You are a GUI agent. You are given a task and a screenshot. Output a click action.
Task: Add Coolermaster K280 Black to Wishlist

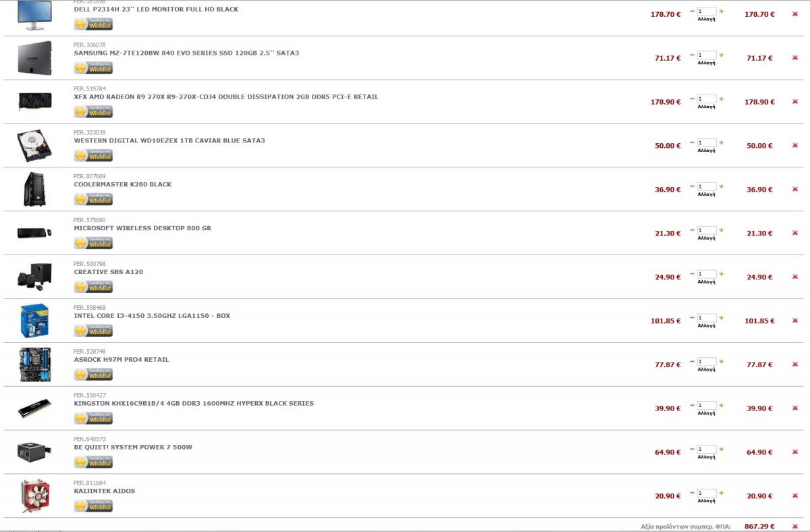[93, 199]
